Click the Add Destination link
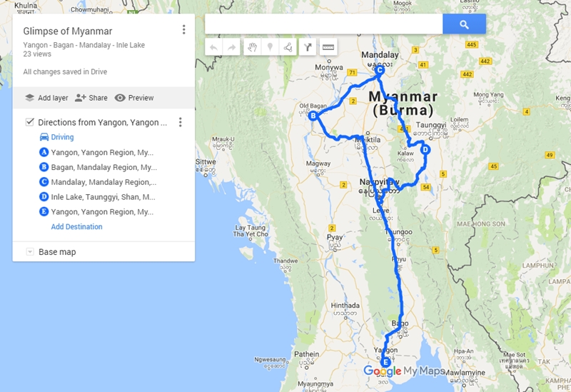This screenshot has width=571, height=392. [x=76, y=226]
